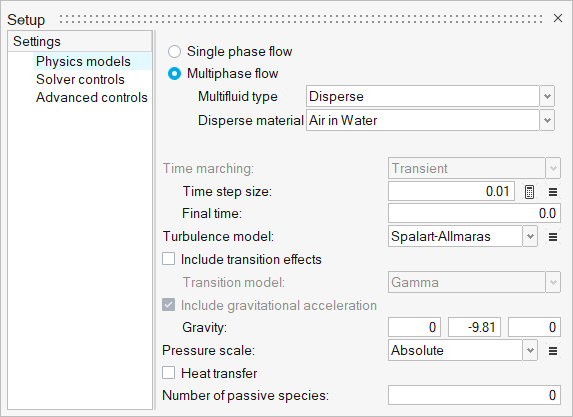Open options menu beside Turbulence model
The image size is (573, 417).
553,237
